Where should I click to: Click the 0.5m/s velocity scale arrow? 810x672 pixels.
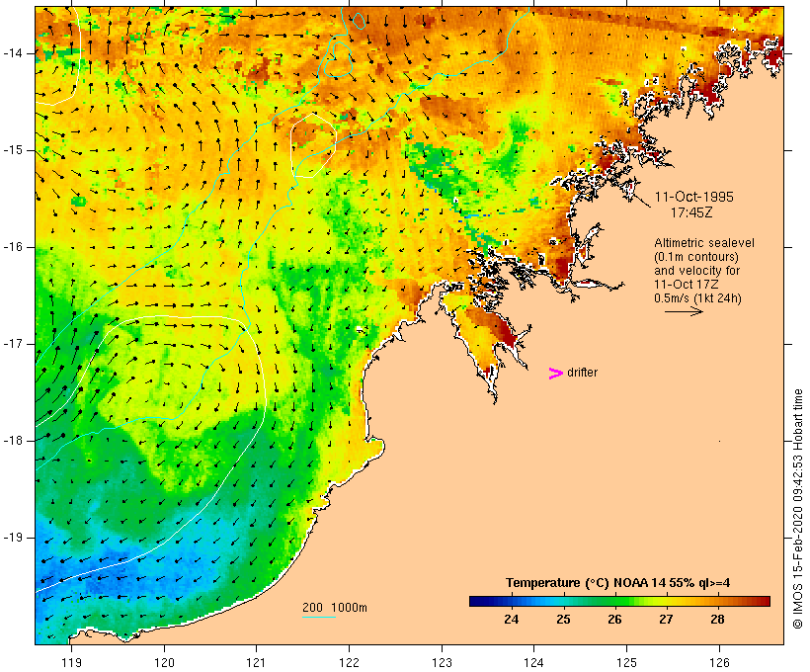point(684,311)
